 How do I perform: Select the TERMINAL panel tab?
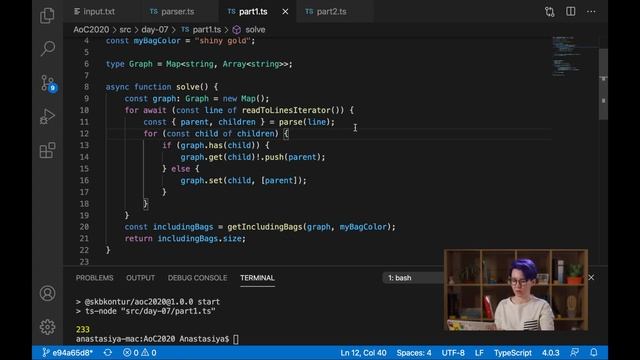point(257,278)
